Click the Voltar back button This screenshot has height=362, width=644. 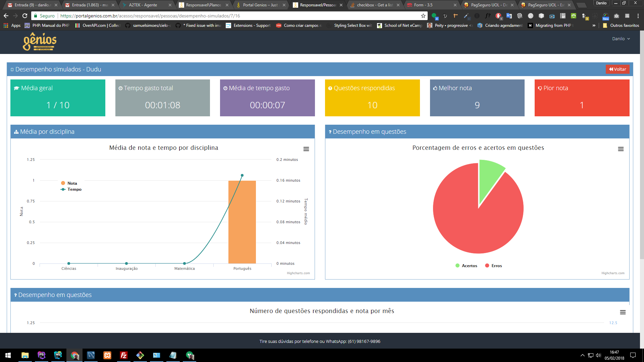617,69
